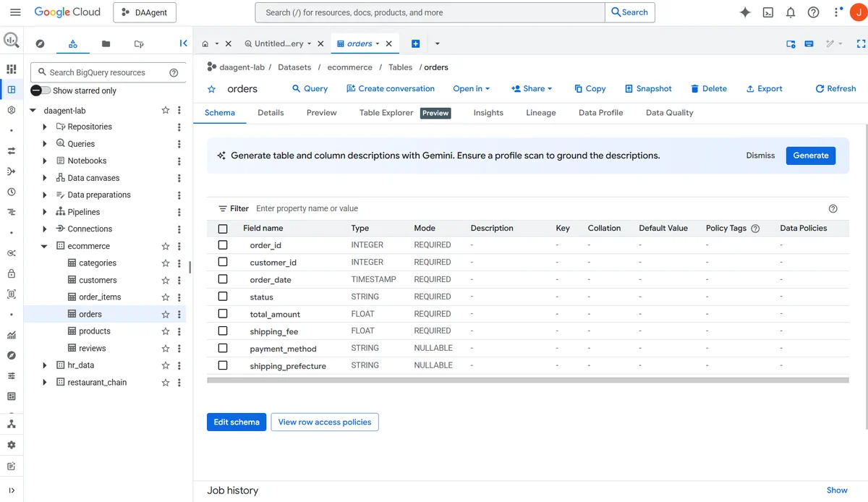Open the 'Open in' dropdown
This screenshot has height=502, width=868.
point(472,89)
